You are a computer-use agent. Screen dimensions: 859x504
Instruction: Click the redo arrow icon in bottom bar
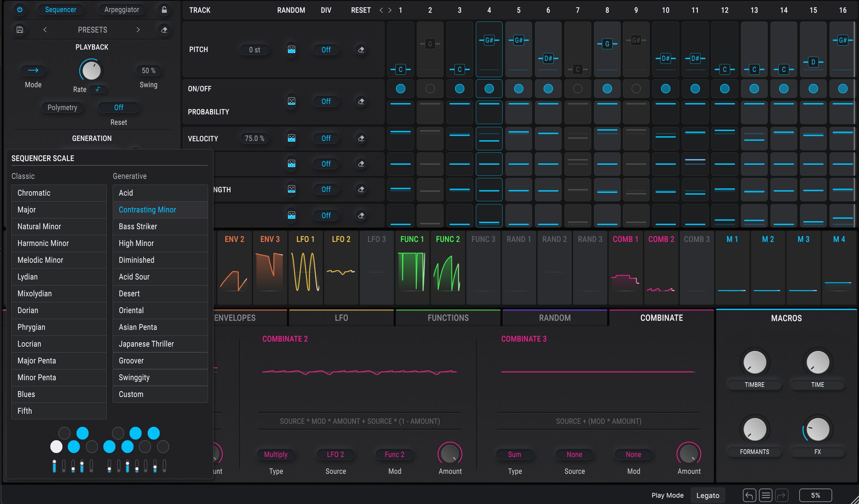coord(781,495)
